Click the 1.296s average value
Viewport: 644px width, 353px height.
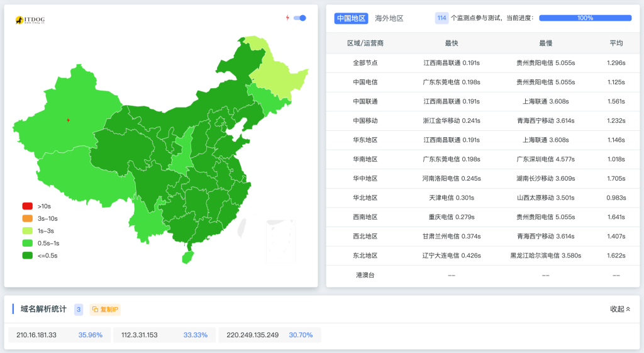[616, 63]
